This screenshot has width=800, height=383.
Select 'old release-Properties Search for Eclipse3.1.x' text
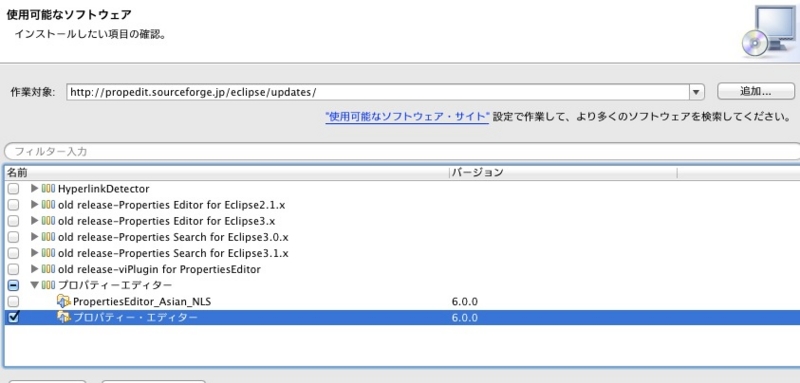point(173,253)
